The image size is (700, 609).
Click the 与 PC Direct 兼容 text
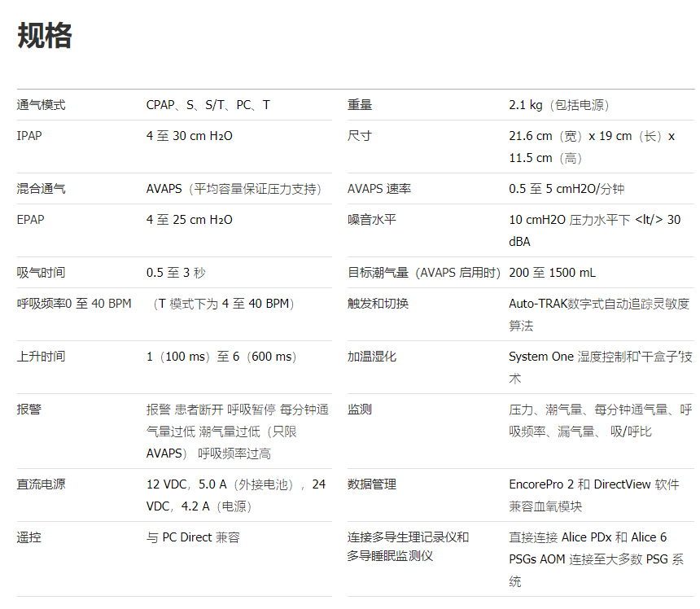(193, 537)
